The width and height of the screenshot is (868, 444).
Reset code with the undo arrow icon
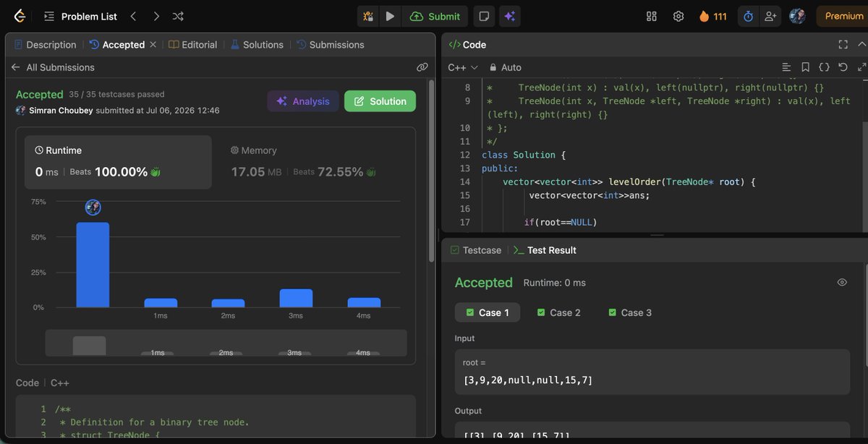click(843, 67)
